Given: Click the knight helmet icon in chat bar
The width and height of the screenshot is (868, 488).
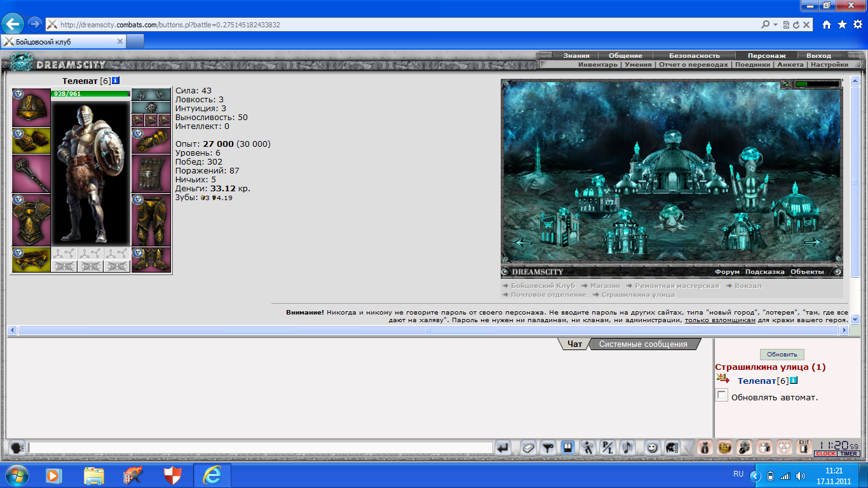Looking at the screenshot, I should tap(671, 448).
